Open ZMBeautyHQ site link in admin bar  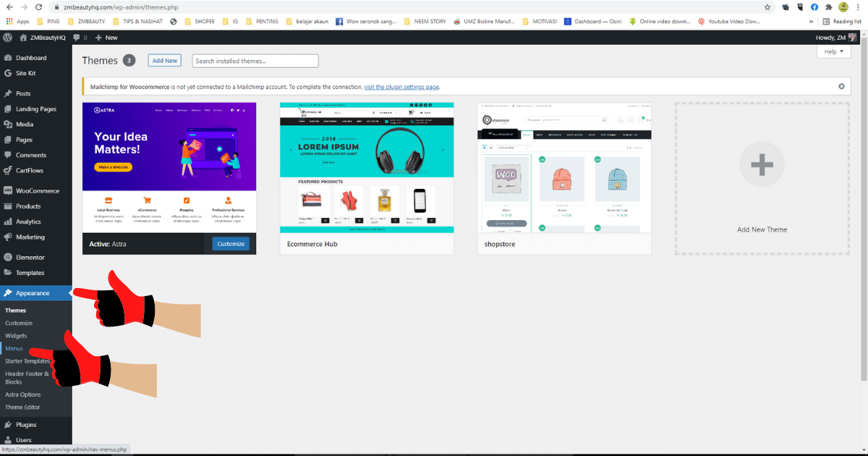[43, 37]
